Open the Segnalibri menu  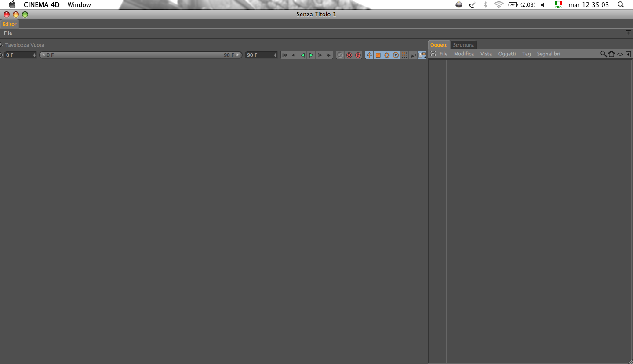pyautogui.click(x=548, y=54)
